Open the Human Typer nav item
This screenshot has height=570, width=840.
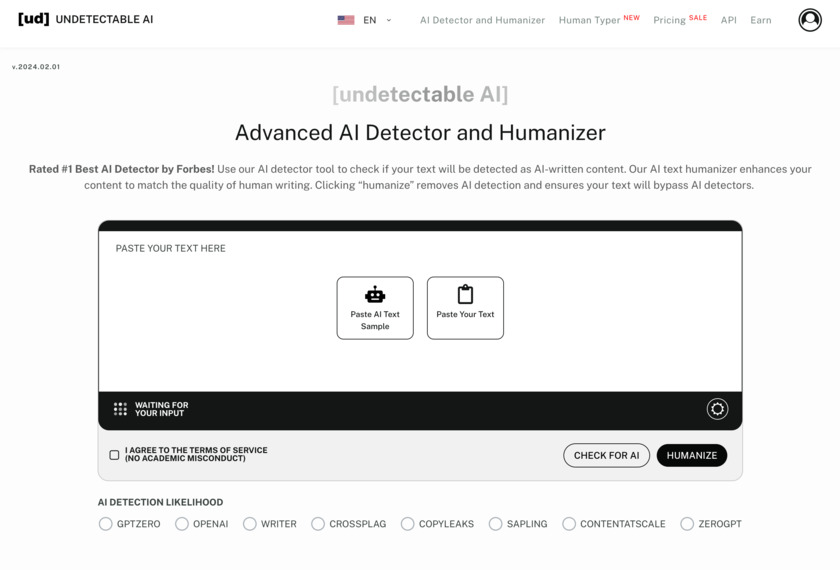(589, 20)
